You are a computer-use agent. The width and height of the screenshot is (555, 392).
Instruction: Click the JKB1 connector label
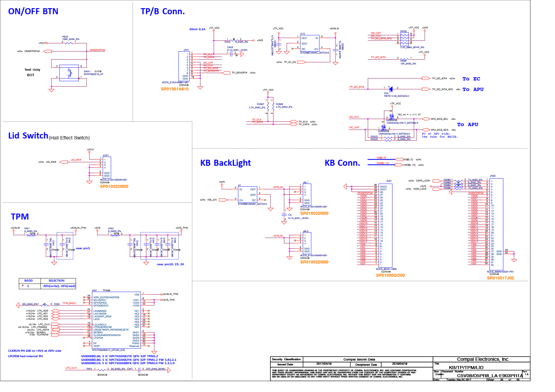[389, 181]
